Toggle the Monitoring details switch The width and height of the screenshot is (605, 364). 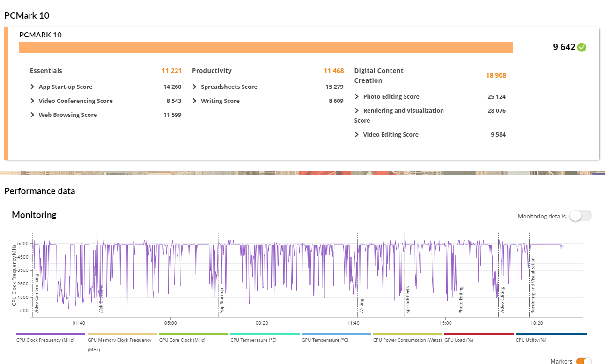(580, 216)
